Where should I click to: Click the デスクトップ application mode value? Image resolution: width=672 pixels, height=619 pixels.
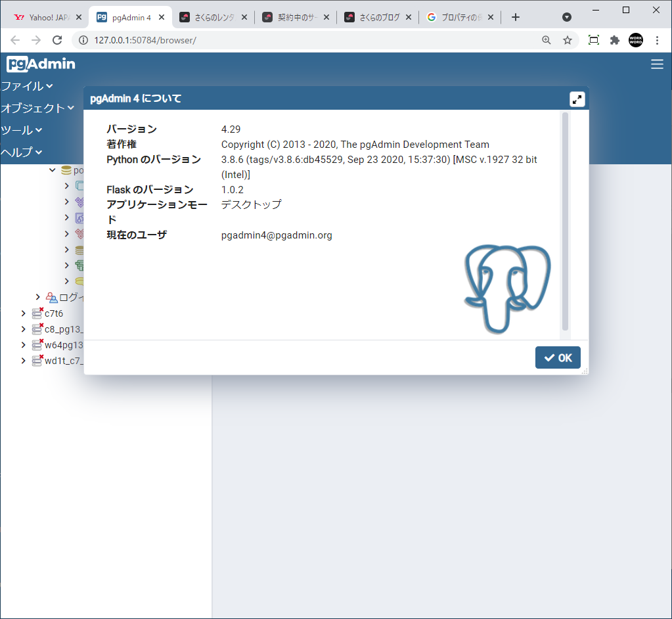coord(251,204)
